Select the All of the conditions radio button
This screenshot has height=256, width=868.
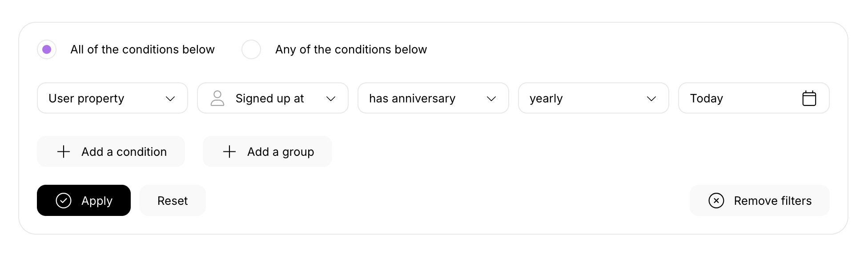click(47, 49)
